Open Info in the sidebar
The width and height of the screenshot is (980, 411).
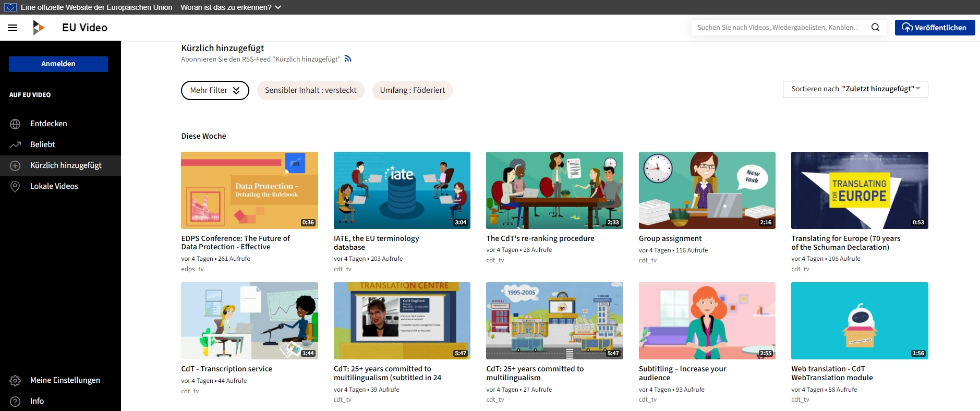coord(61,401)
